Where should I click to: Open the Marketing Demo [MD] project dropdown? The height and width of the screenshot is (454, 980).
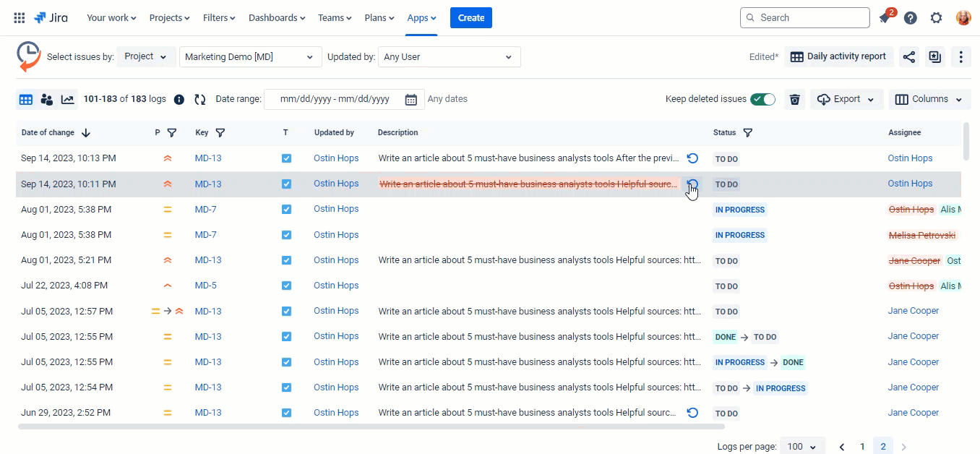pyautogui.click(x=250, y=57)
